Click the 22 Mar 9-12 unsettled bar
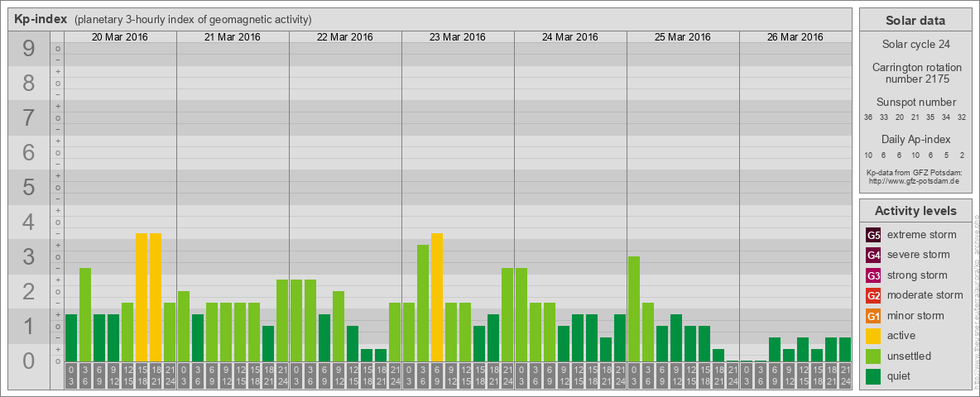Screen dimensions: 980x397 339,326
